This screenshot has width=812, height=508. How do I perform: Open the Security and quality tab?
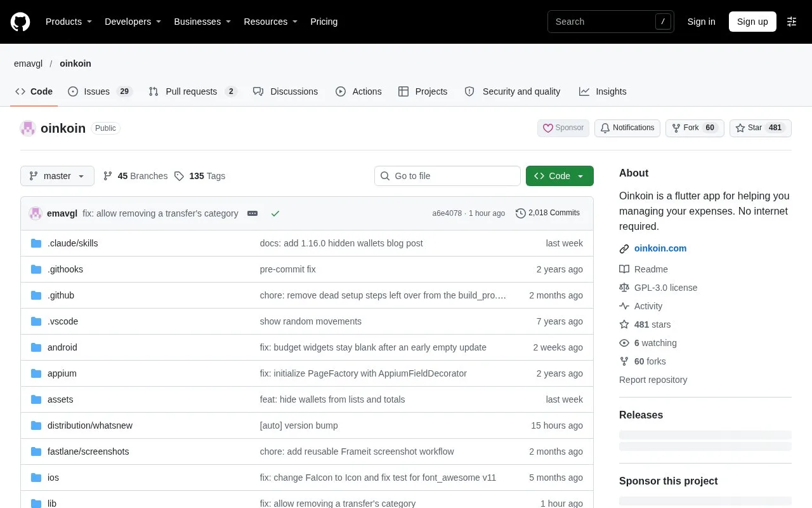[x=513, y=91]
